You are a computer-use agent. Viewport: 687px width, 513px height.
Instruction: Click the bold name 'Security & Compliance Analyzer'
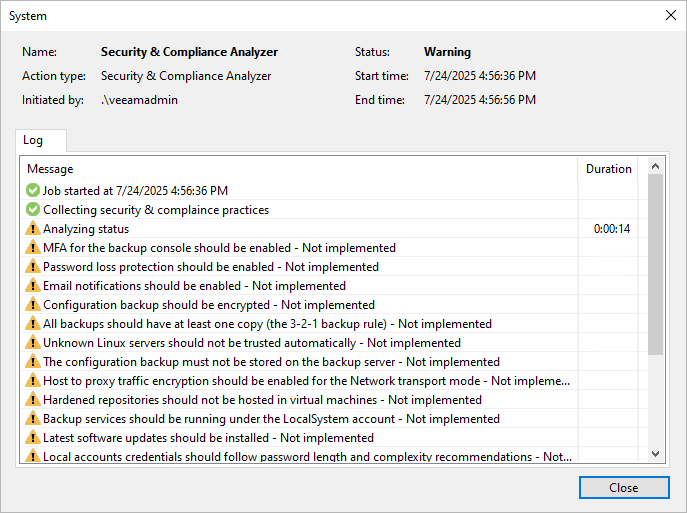189,52
